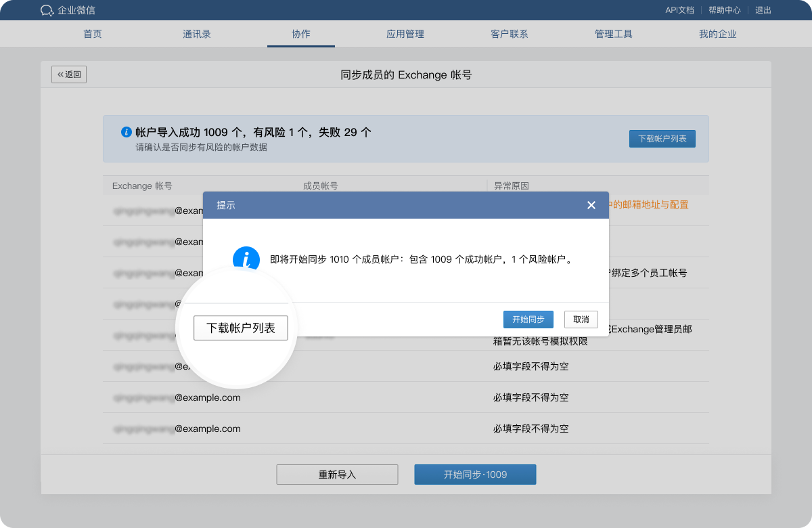The width and height of the screenshot is (812, 528).
Task: Go to the 我的企业 tab
Action: point(718,34)
